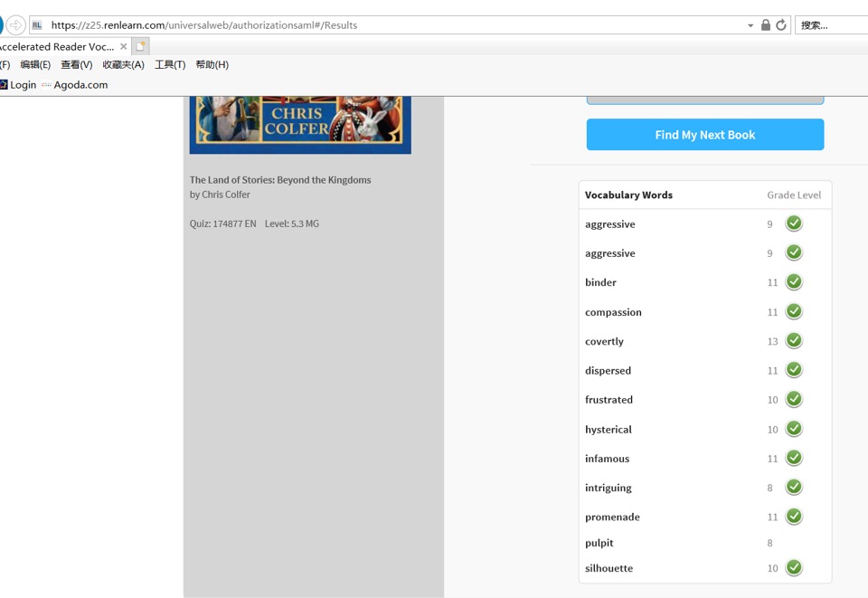Click the green checkmark next to frustrated

click(x=794, y=399)
